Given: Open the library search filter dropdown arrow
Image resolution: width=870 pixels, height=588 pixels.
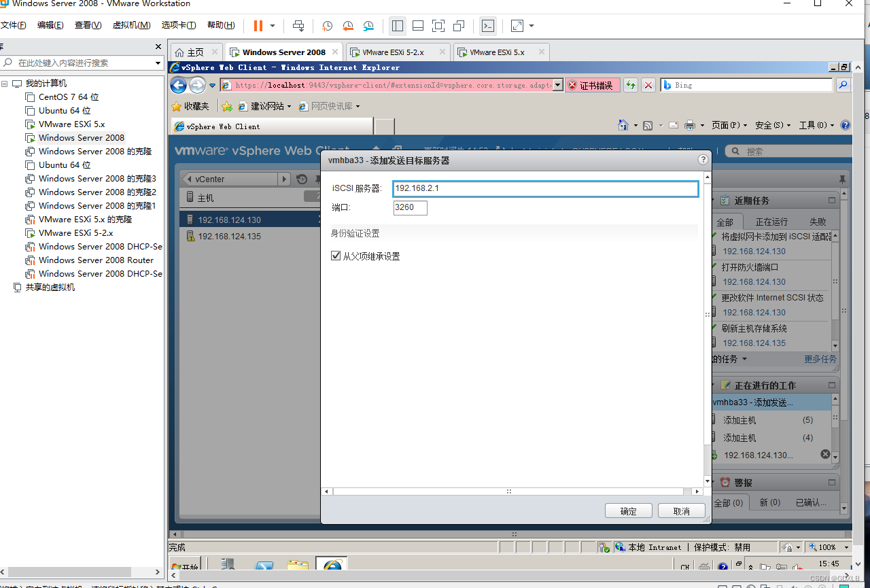Looking at the screenshot, I should tap(158, 63).
